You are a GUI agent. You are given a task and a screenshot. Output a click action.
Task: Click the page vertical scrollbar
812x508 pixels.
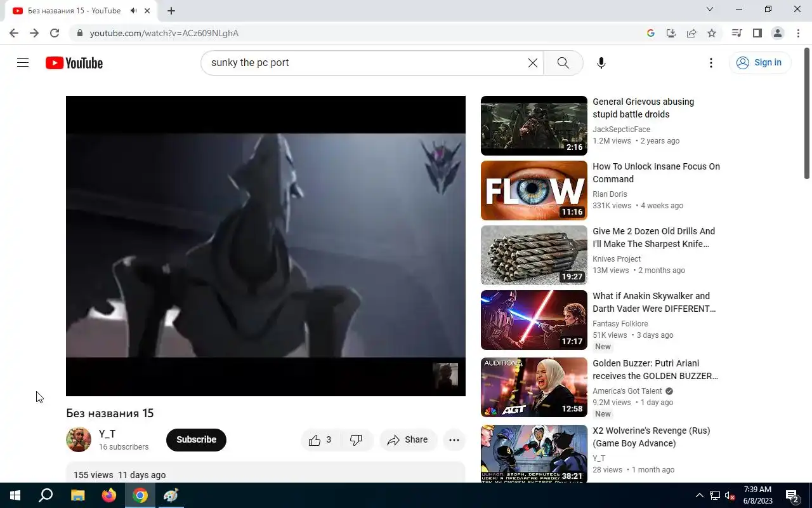(807, 114)
